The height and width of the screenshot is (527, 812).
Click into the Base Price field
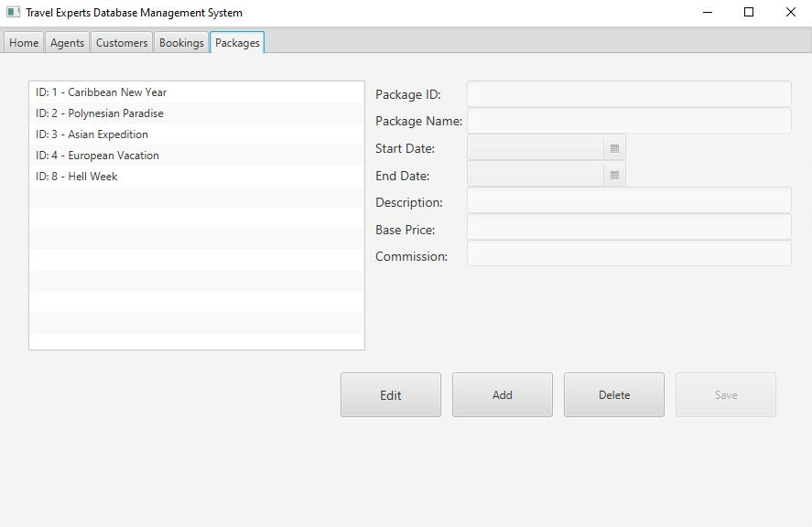[628, 229]
